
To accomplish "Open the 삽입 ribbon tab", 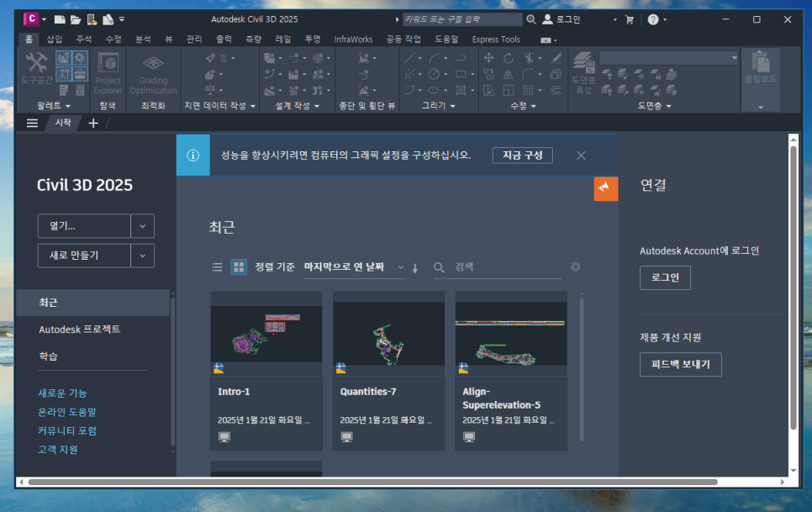I will click(x=55, y=40).
